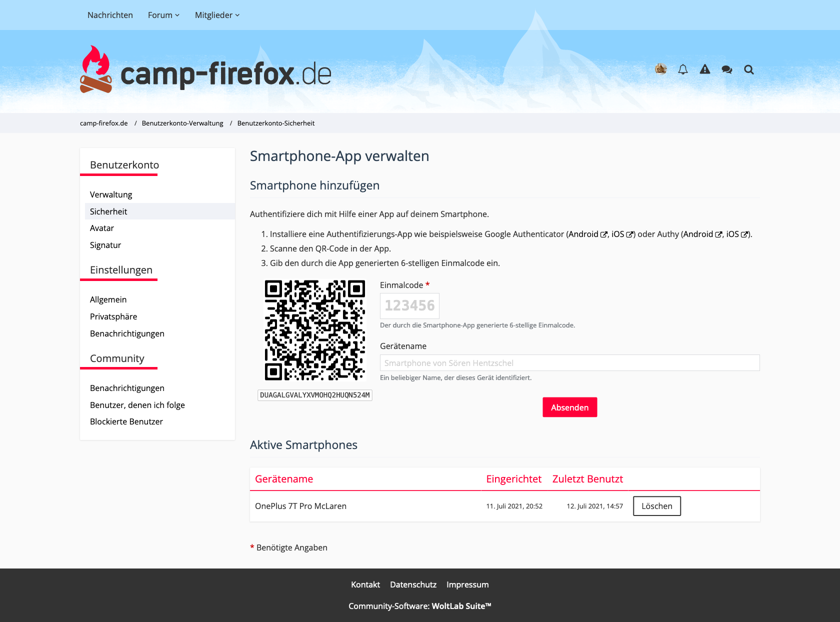Delete OnePlus 7T Pro McLaren with Löschen
Viewport: 840px width, 622px height.
tap(657, 506)
